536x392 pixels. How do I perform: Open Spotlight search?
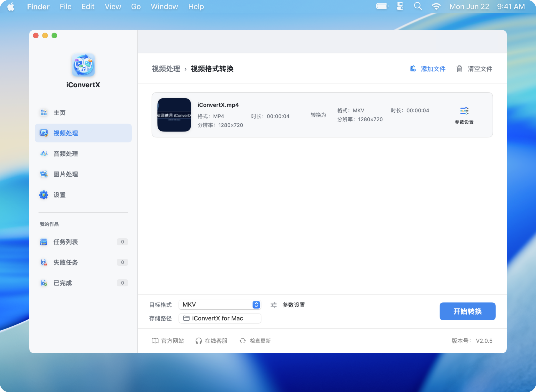(x=418, y=6)
